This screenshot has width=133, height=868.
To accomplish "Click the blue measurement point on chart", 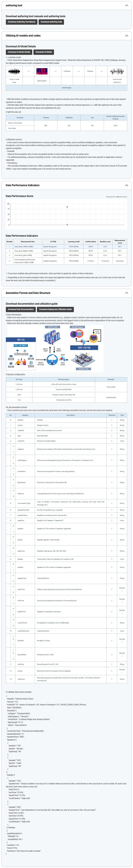I will point(67,207).
